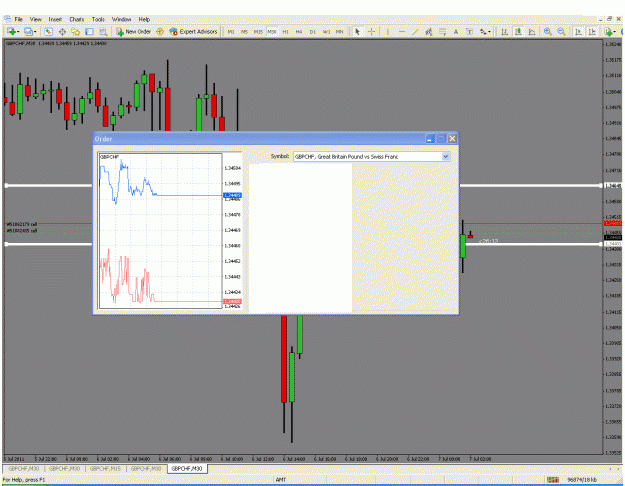This screenshot has width=625, height=486.
Task: Select the Draw Arrows tool icon
Action: (x=483, y=31)
